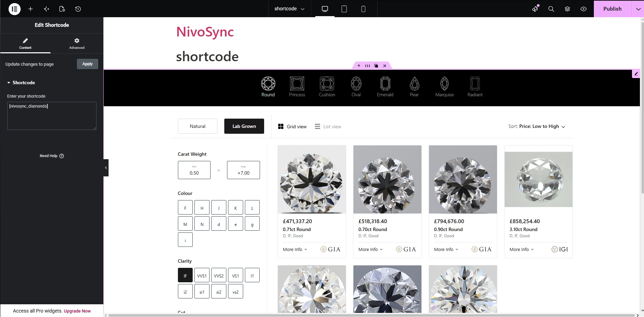Toggle preview changes eye icon

click(x=584, y=9)
